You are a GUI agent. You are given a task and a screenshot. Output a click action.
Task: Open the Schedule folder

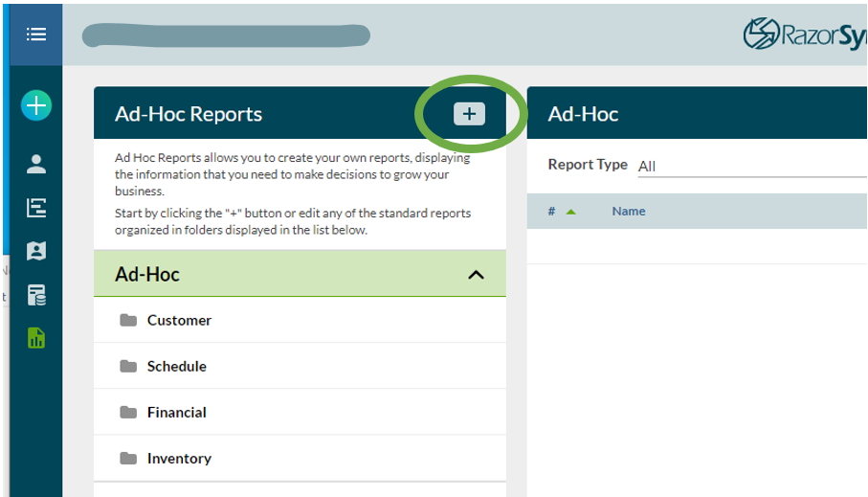point(300,366)
